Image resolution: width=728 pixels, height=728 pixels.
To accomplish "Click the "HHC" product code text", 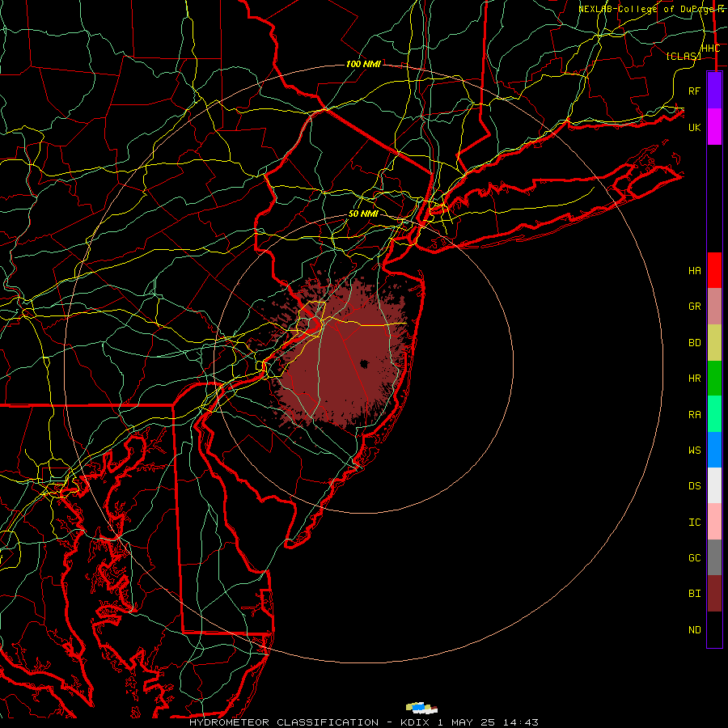I will (710, 49).
